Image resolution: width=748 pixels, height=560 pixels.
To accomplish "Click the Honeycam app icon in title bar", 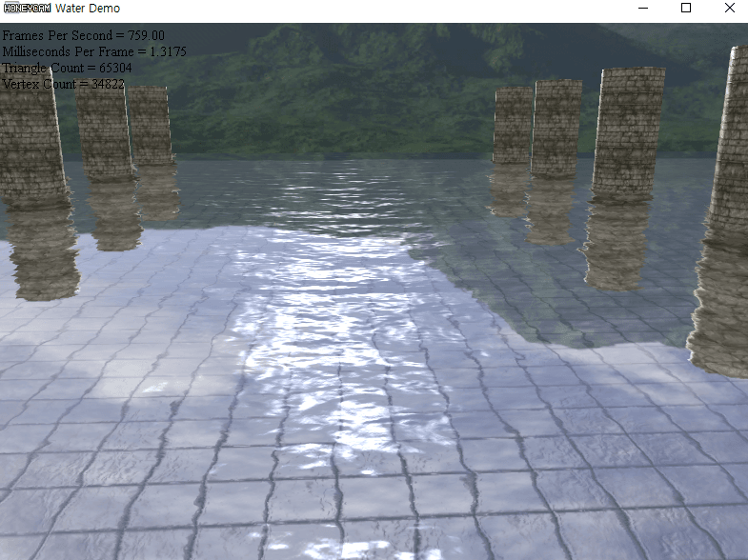I will click(28, 9).
